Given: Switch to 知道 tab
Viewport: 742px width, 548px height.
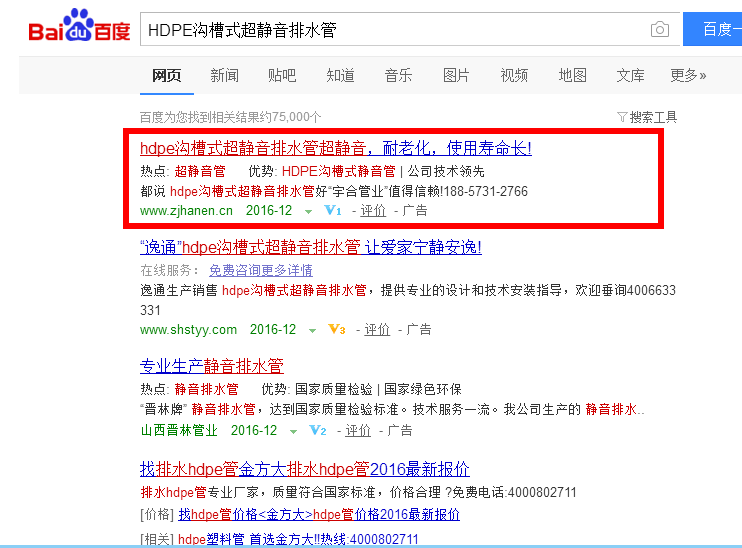Looking at the screenshot, I should coord(340,75).
